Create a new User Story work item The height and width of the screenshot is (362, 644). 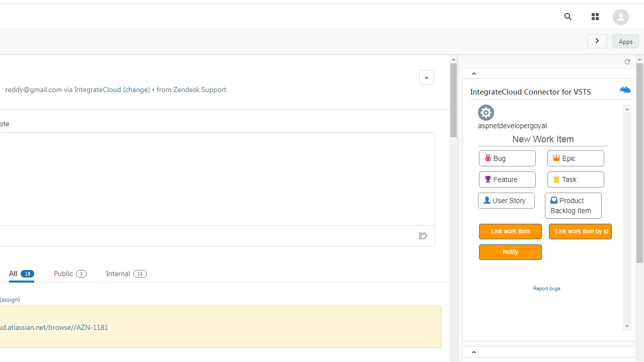506,201
